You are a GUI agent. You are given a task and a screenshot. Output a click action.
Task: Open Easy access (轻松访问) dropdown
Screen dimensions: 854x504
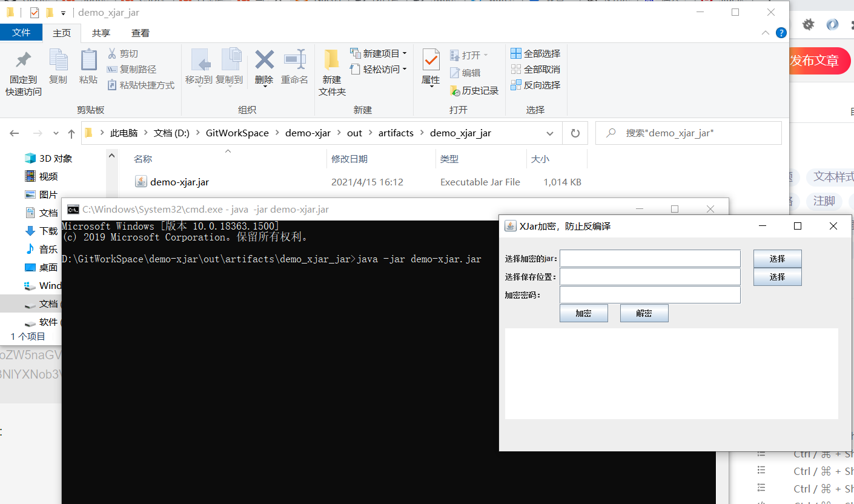pos(379,70)
